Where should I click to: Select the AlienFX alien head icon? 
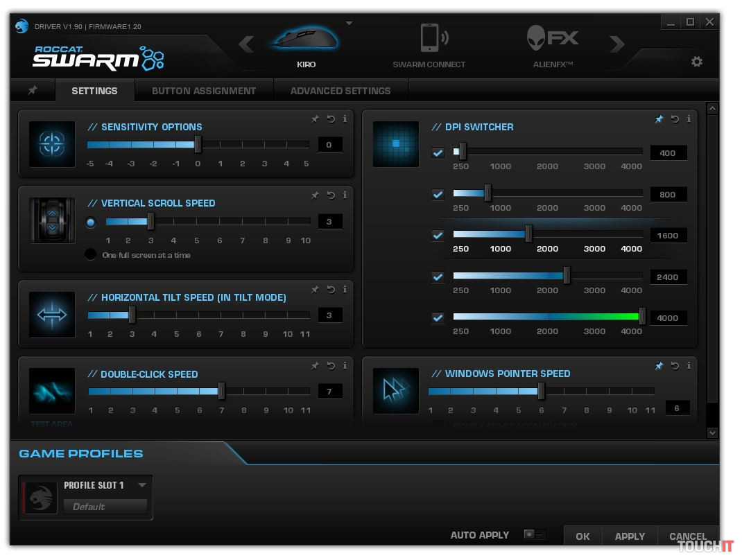click(537, 38)
